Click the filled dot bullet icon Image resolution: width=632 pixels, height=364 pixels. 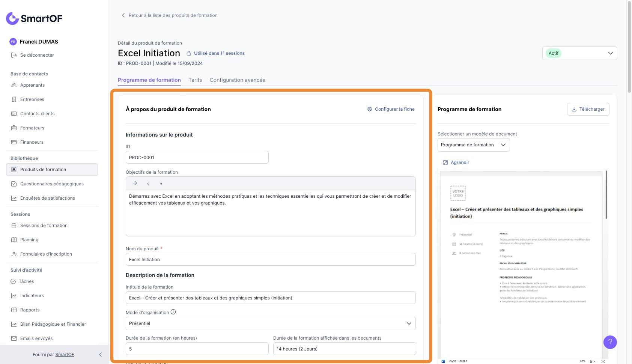click(x=161, y=184)
